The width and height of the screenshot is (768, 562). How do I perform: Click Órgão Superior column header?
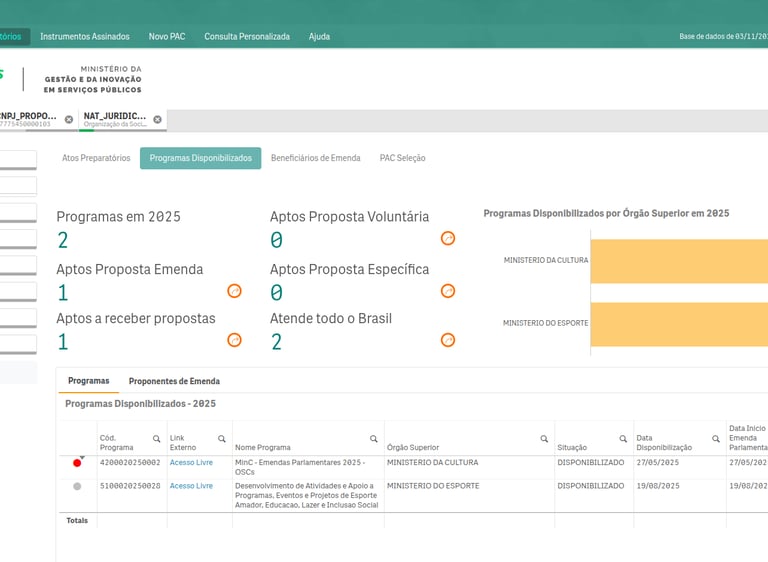[x=413, y=447]
